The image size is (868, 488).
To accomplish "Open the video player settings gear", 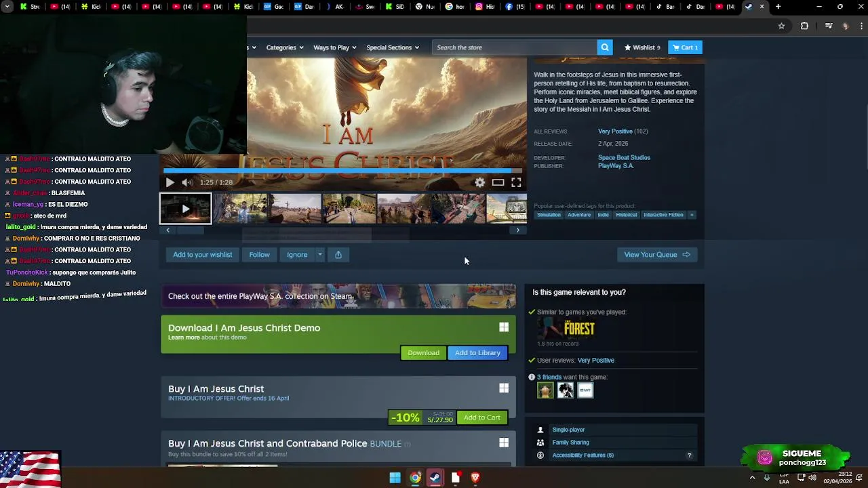I will [x=479, y=182].
